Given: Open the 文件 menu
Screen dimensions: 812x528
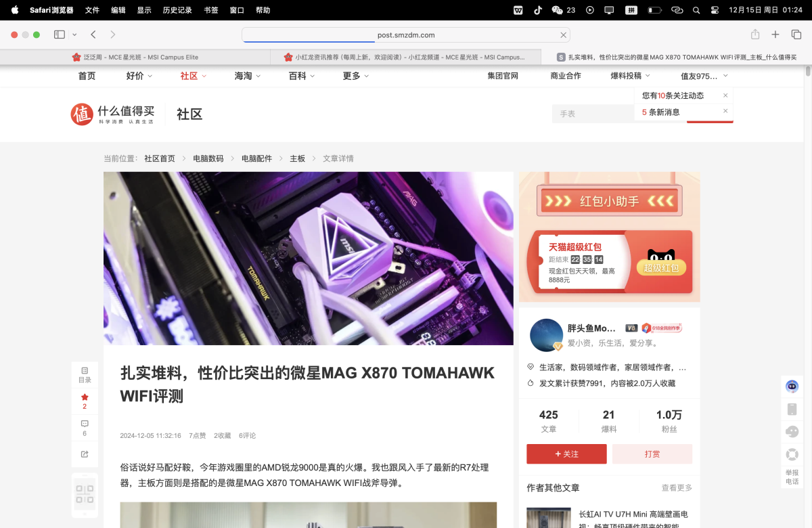Looking at the screenshot, I should pyautogui.click(x=92, y=10).
